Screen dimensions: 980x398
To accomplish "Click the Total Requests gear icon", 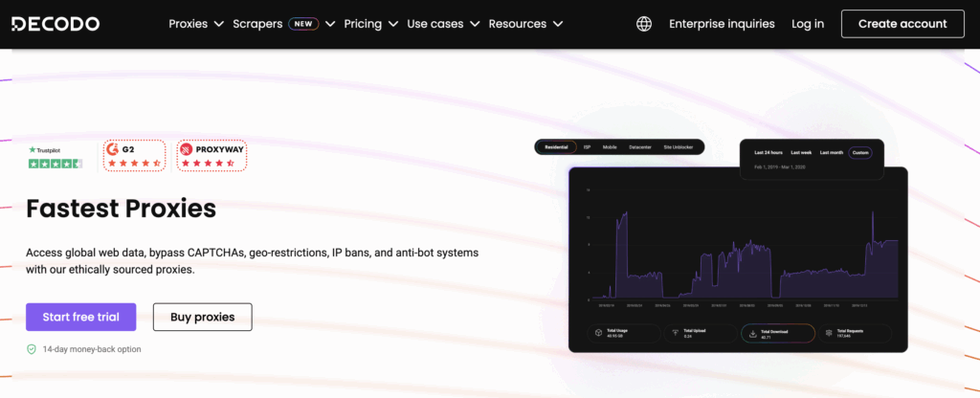I will [829, 333].
